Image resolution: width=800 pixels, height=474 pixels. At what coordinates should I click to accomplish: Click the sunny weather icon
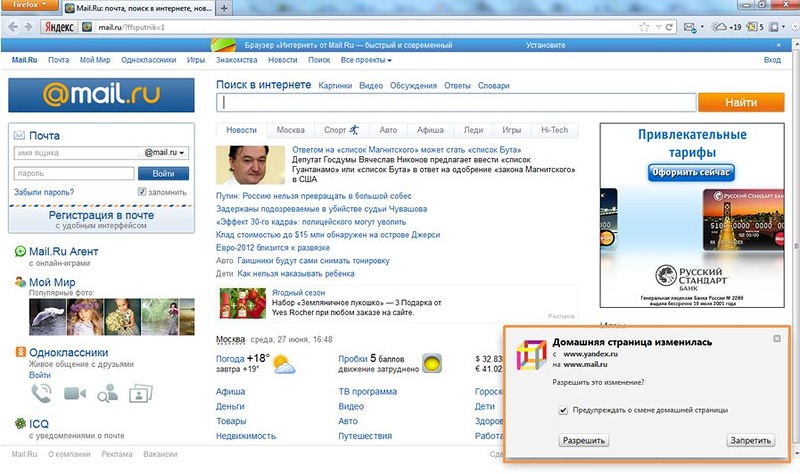tap(284, 364)
